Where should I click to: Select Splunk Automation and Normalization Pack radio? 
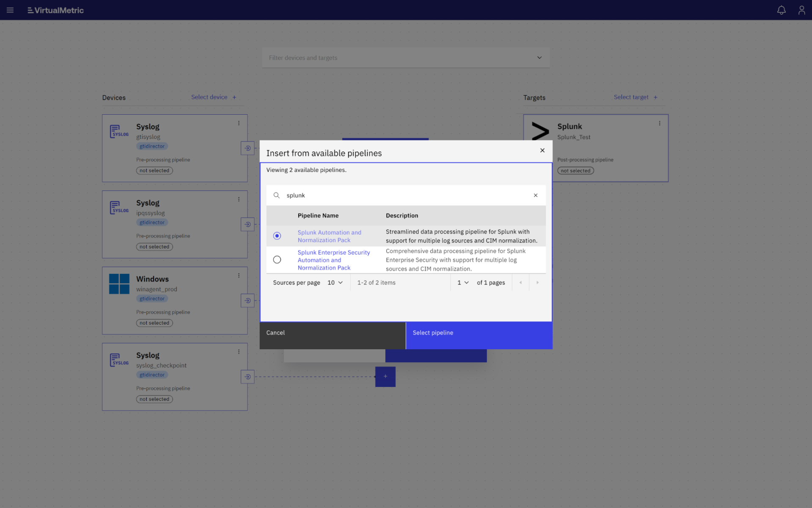pyautogui.click(x=277, y=236)
